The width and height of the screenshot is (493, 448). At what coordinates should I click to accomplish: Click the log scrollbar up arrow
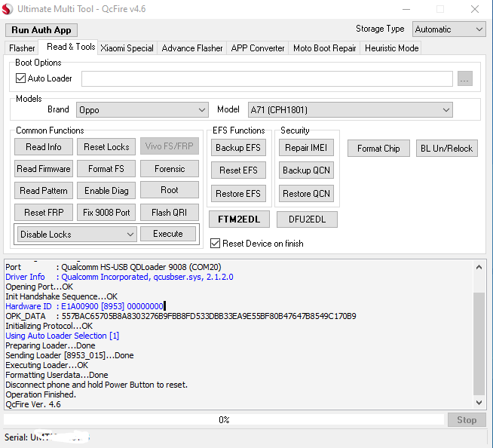point(479,268)
